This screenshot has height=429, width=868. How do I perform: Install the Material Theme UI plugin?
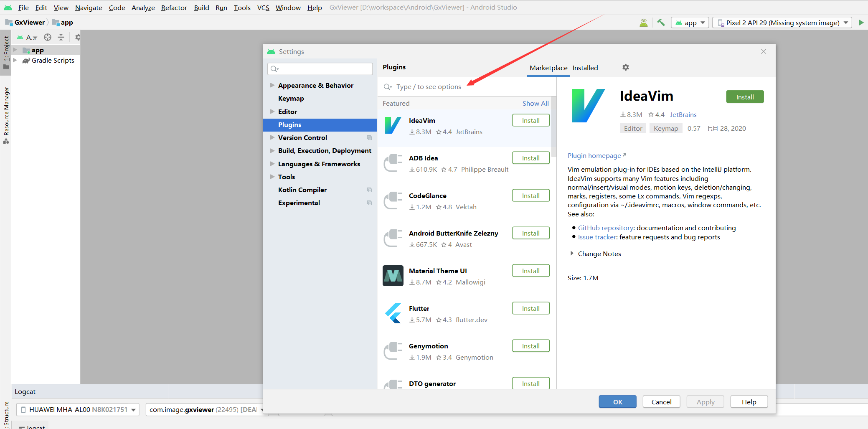(x=531, y=271)
